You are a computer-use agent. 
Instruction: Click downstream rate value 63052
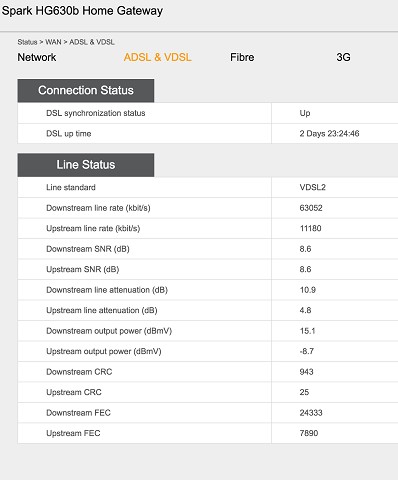pyautogui.click(x=311, y=208)
